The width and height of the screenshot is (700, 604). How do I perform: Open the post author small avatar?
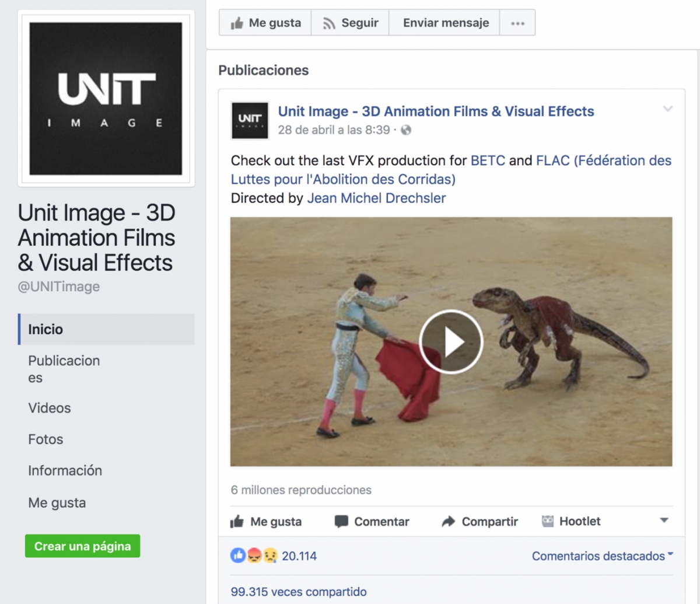point(250,120)
